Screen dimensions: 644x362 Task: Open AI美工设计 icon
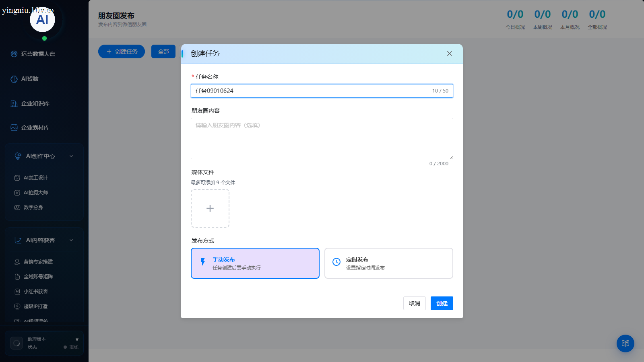17,178
